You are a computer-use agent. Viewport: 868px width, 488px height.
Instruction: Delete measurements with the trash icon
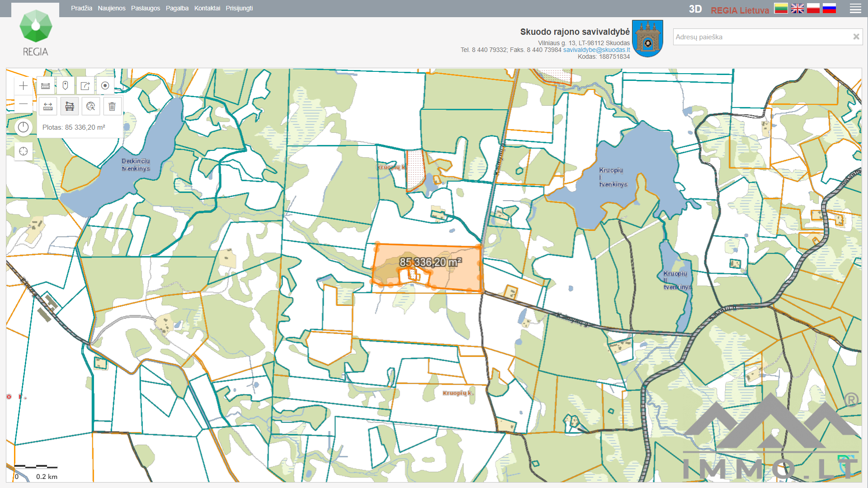click(x=112, y=106)
